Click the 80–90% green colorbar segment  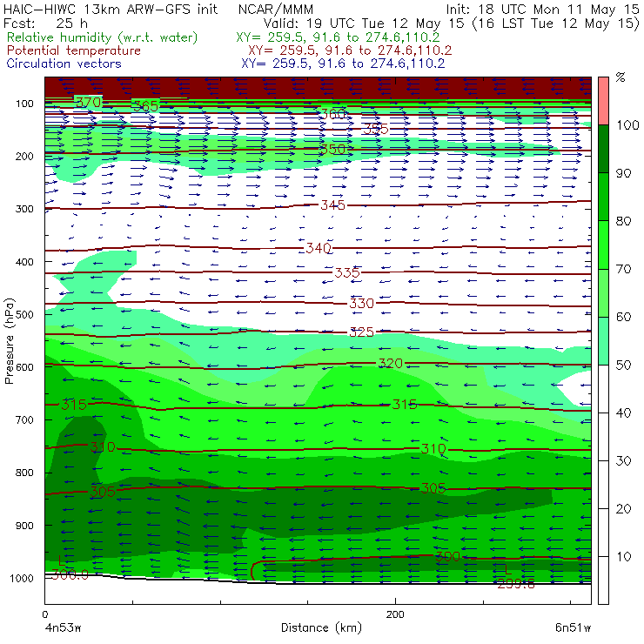(x=603, y=197)
